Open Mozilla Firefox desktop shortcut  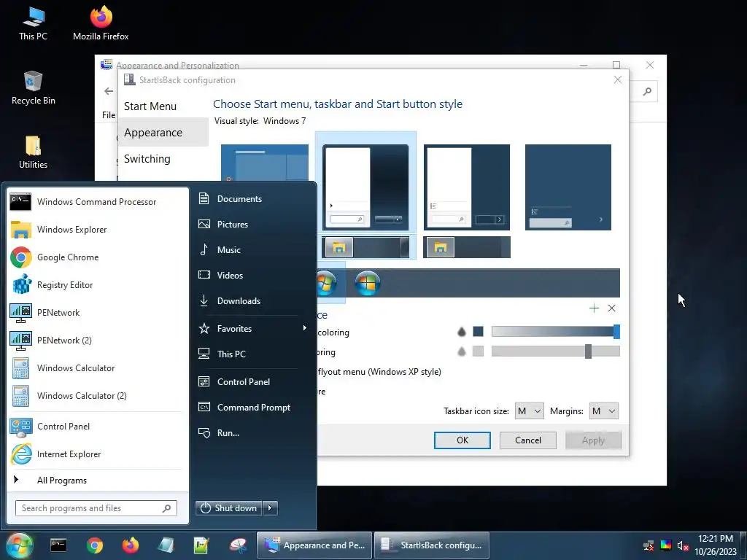click(x=101, y=23)
